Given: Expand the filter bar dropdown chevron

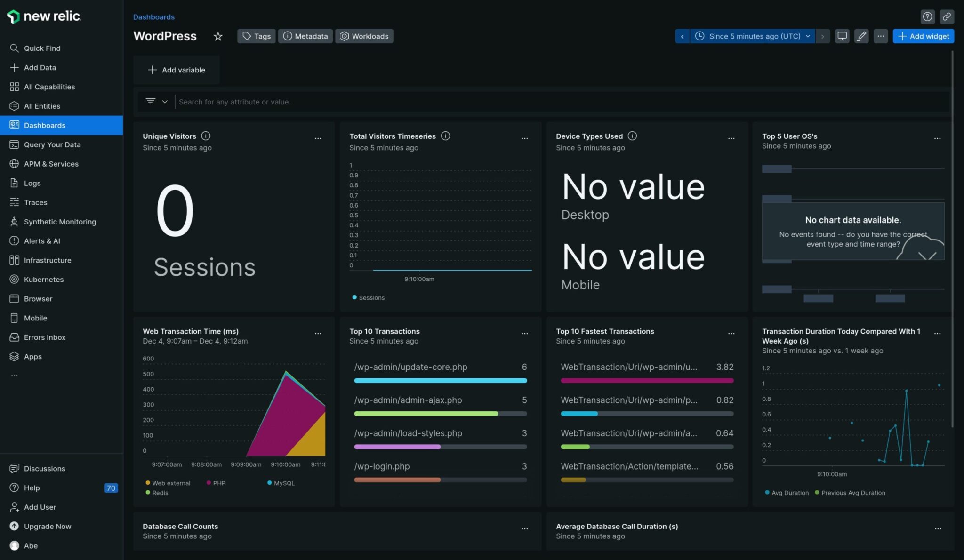Looking at the screenshot, I should [x=164, y=102].
